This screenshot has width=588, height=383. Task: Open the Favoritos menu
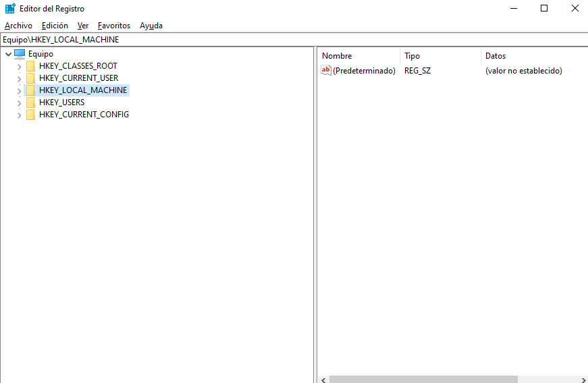(x=114, y=26)
